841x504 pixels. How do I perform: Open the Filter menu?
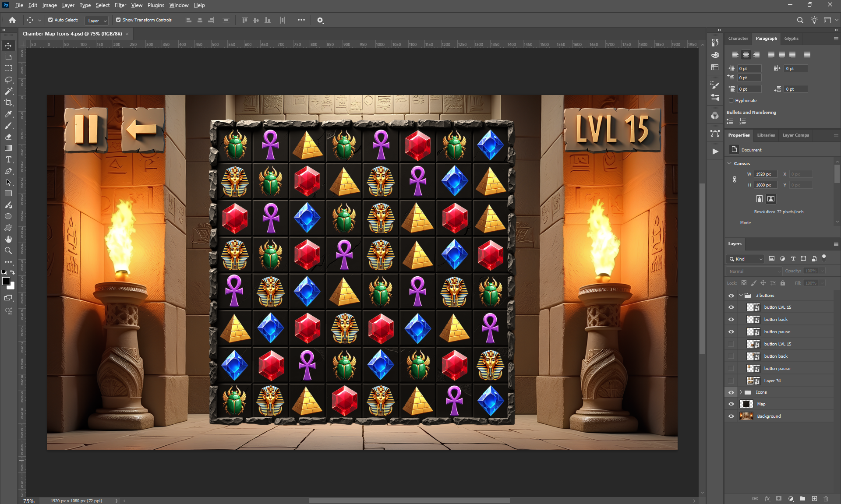click(x=120, y=5)
